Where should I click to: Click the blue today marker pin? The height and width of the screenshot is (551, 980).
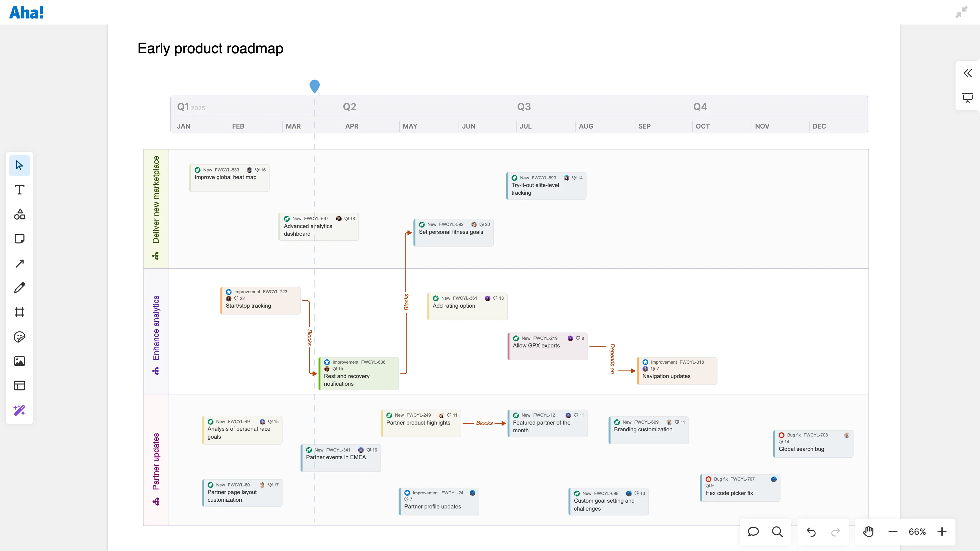(x=315, y=86)
